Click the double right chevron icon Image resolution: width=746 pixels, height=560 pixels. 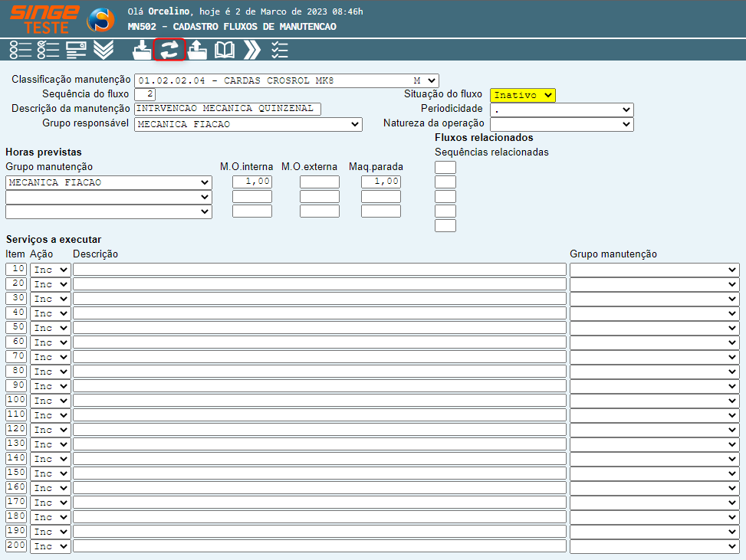[x=252, y=50]
